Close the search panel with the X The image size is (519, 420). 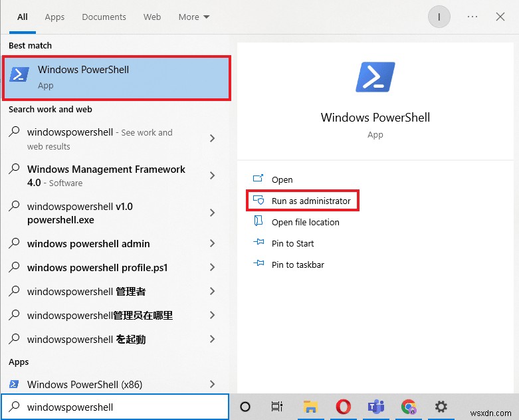[x=500, y=17]
